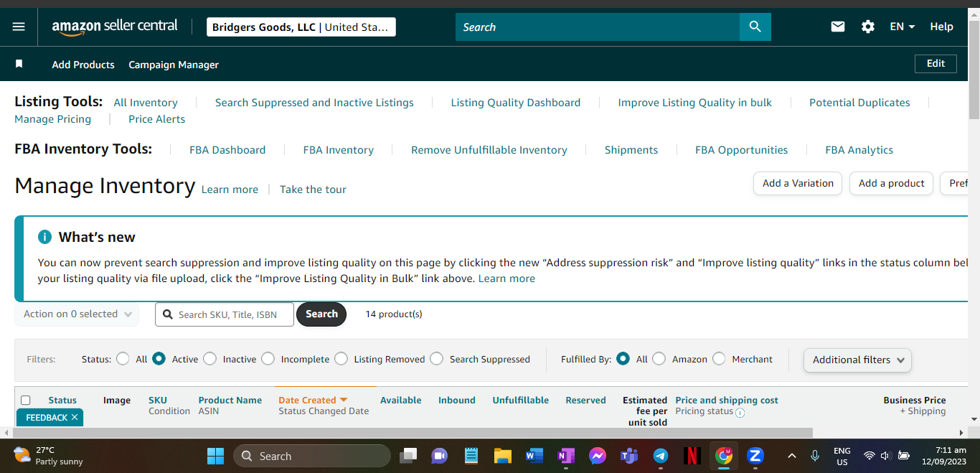Viewport: 980px width, 473px height.
Task: Open Search Suppressed and Inactive Listings
Action: point(314,103)
